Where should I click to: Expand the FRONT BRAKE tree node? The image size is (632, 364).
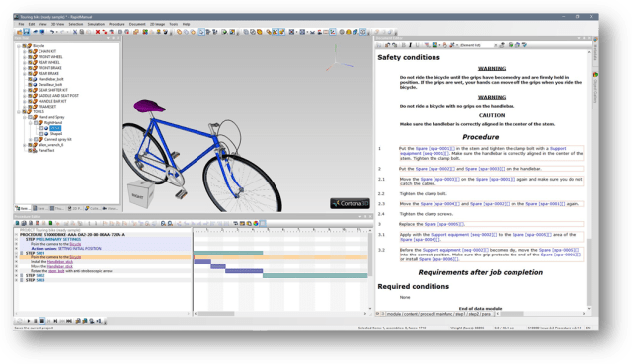coord(25,68)
